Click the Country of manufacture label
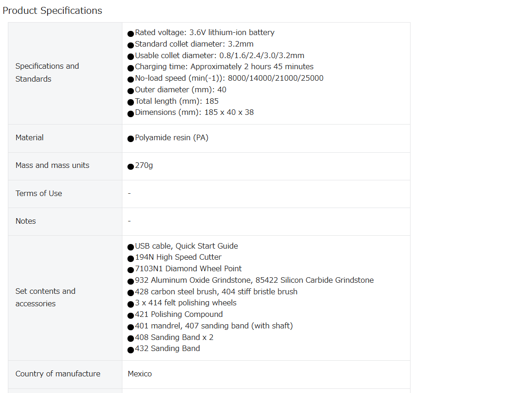 click(58, 374)
